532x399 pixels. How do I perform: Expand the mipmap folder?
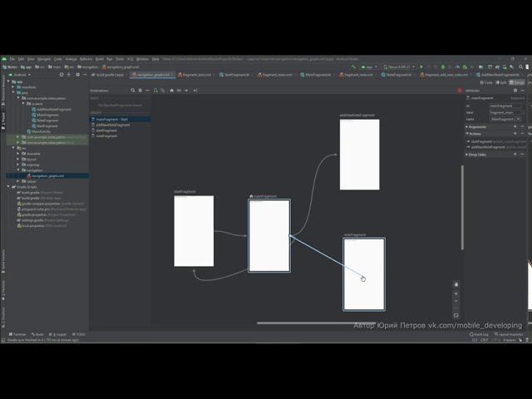pyautogui.click(x=18, y=165)
